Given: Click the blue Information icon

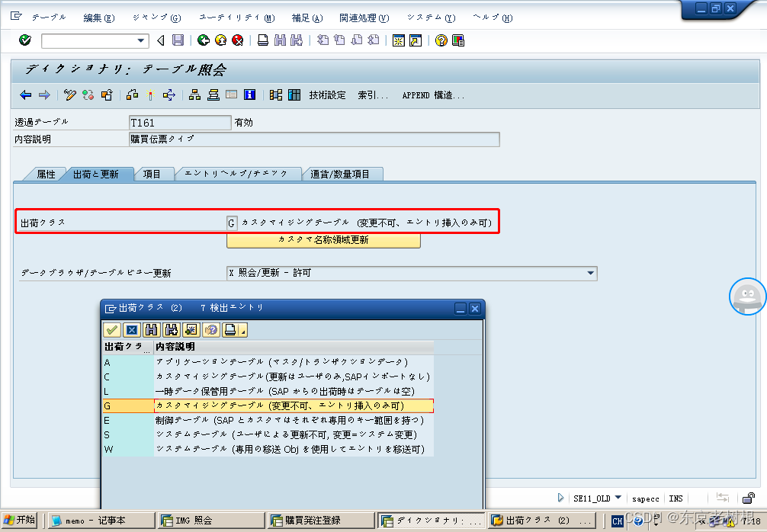Looking at the screenshot, I should coord(249,95).
